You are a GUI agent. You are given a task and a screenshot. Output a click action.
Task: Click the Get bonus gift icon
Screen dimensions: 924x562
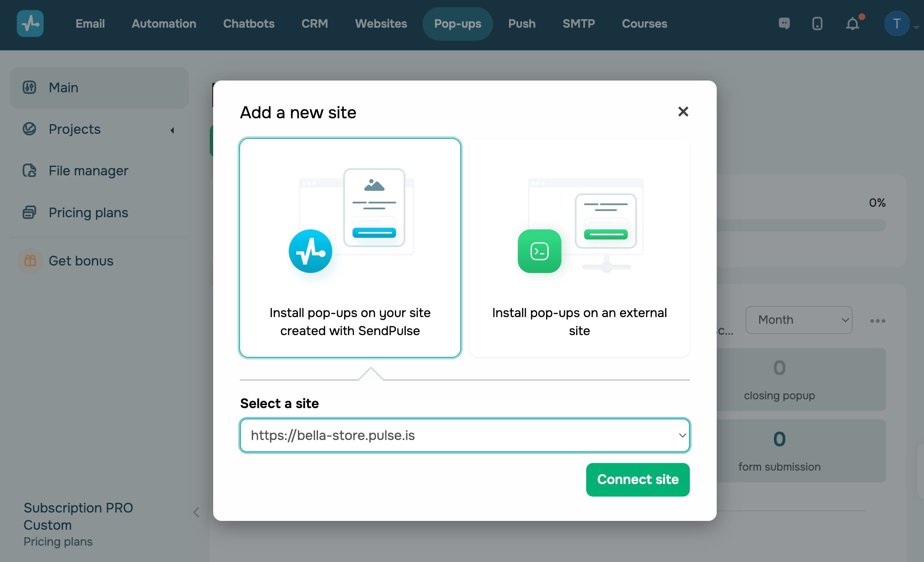coord(30,261)
